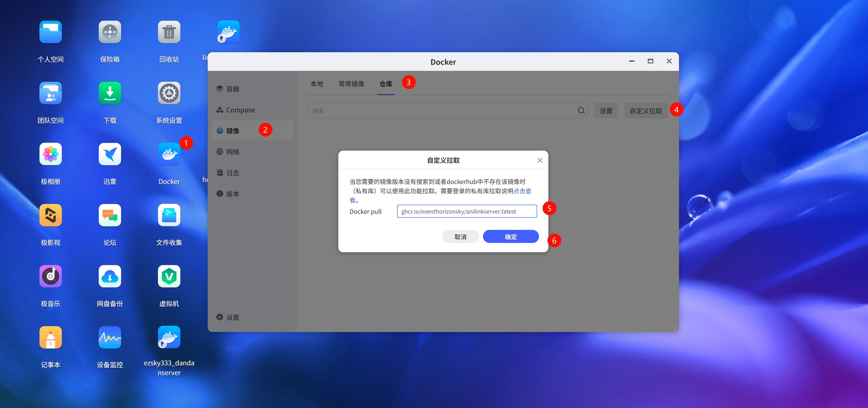The height and width of the screenshot is (408, 868).
Task: Open Compose in the Docker sidebar
Action: (240, 110)
